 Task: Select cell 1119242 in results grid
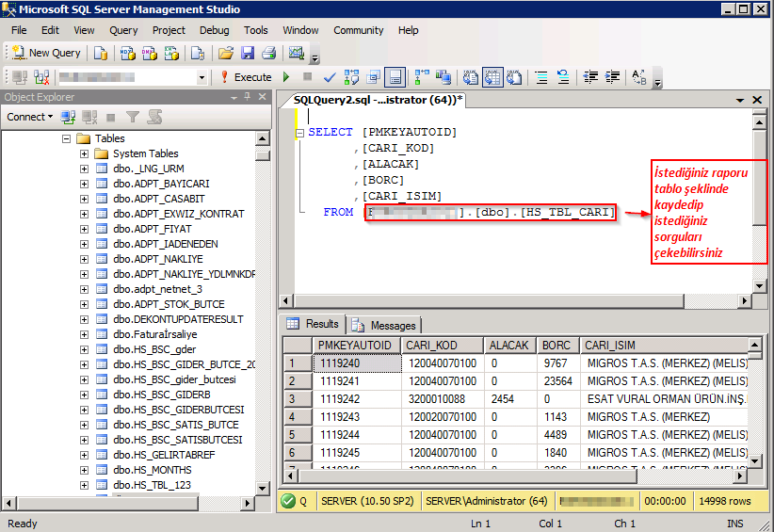point(357,399)
